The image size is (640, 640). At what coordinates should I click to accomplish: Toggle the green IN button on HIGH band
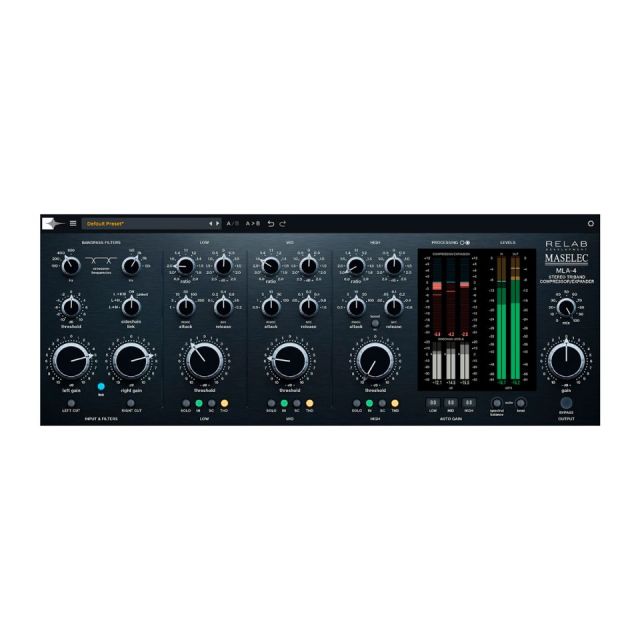(x=369, y=403)
